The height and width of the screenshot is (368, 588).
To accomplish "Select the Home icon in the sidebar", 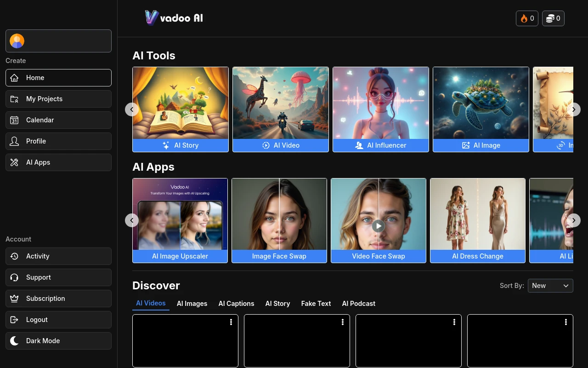I will (x=14, y=78).
